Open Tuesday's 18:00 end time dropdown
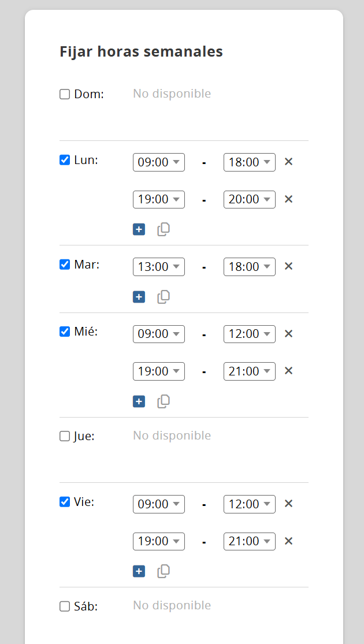This screenshot has width=364, height=644. pos(250,267)
